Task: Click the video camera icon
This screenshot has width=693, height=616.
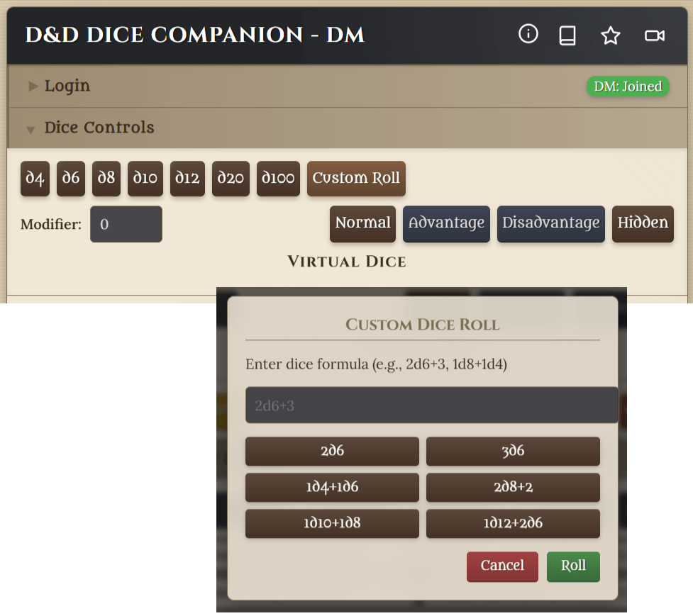Action: pyautogui.click(x=655, y=35)
